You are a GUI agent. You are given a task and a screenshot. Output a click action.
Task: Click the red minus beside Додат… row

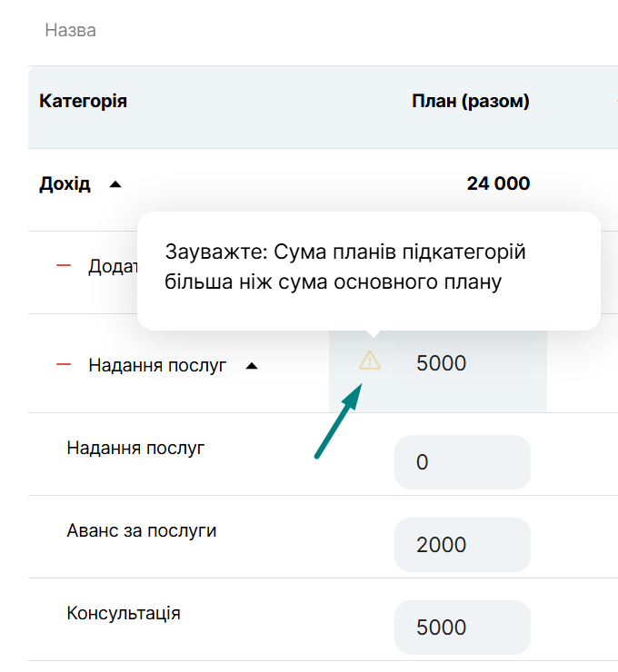(64, 266)
